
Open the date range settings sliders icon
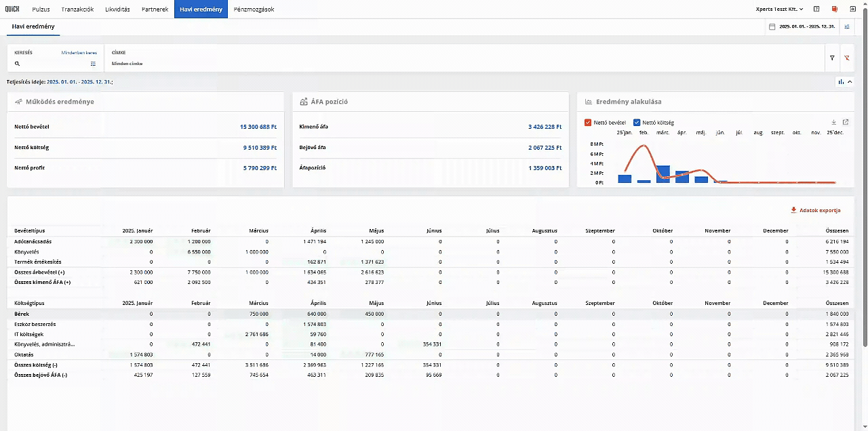847,26
